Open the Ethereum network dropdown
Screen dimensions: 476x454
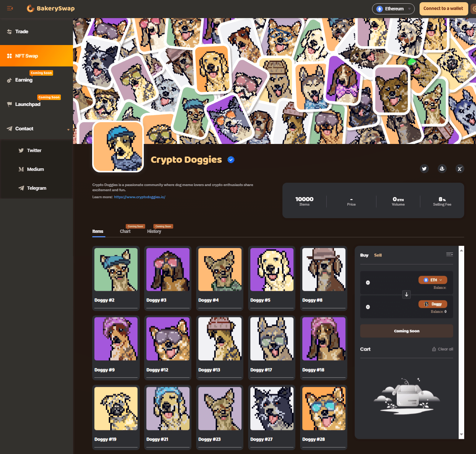(x=393, y=8)
